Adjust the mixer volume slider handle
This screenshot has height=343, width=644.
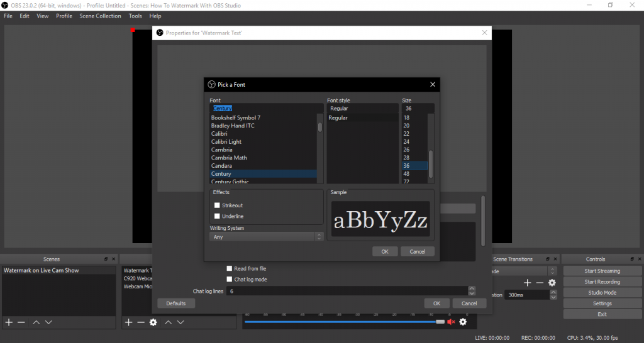coord(440,322)
